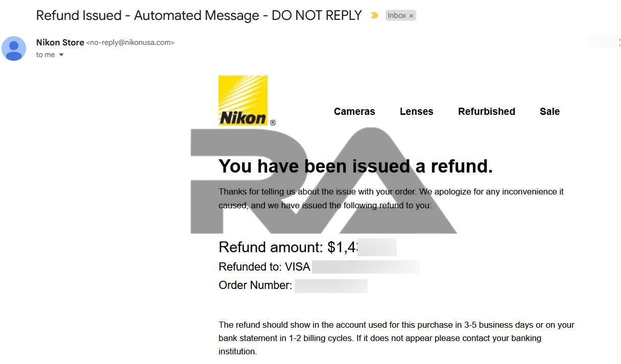This screenshot has height=364, width=621.
Task: Click the 'Refunded to: VISA' line
Action: point(264,266)
